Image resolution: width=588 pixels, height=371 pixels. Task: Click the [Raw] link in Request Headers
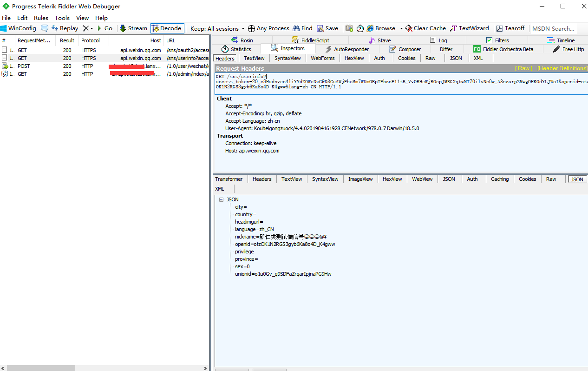(524, 68)
